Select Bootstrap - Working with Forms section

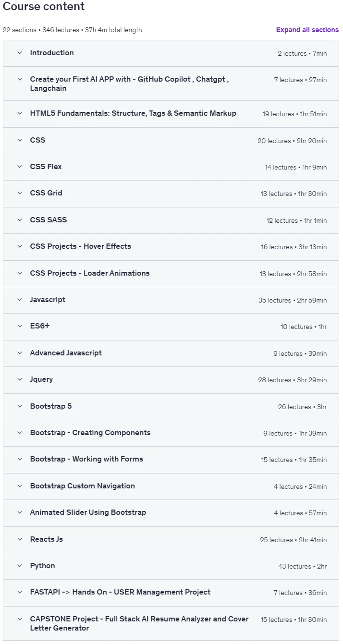pyautogui.click(x=171, y=460)
